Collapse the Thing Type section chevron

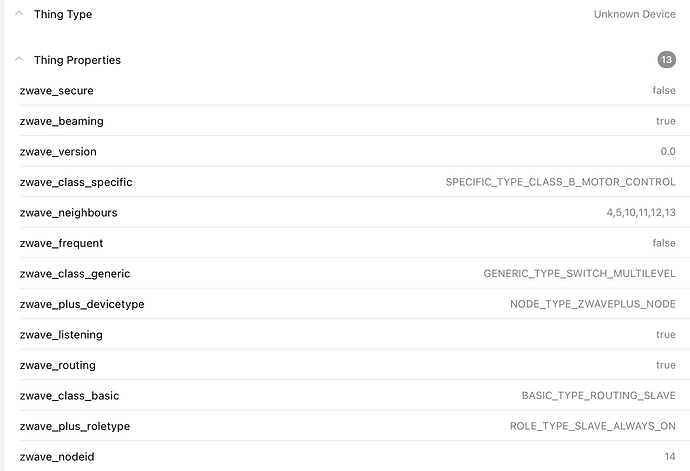[19, 13]
